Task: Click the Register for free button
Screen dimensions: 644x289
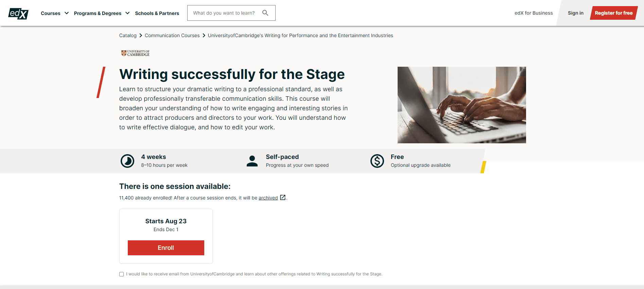Action: [614, 13]
